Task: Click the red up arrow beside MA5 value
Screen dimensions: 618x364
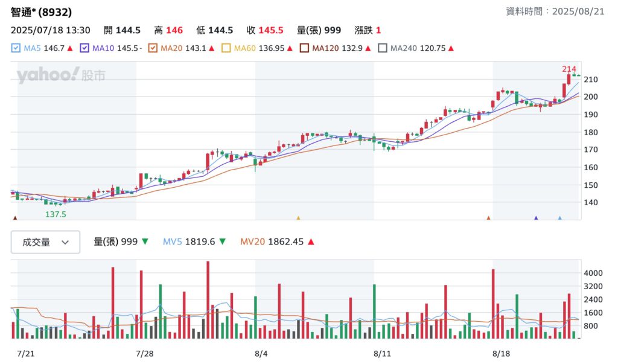Action: (70, 48)
